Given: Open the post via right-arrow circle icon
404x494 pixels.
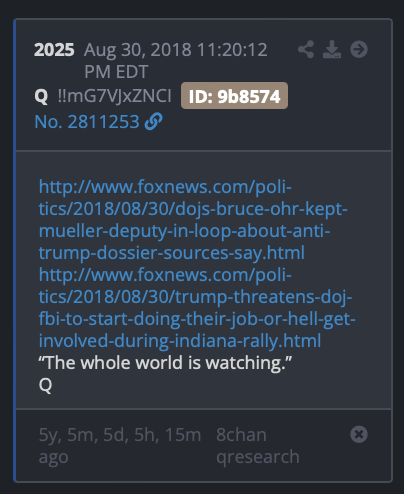Looking at the screenshot, I should click(359, 50).
